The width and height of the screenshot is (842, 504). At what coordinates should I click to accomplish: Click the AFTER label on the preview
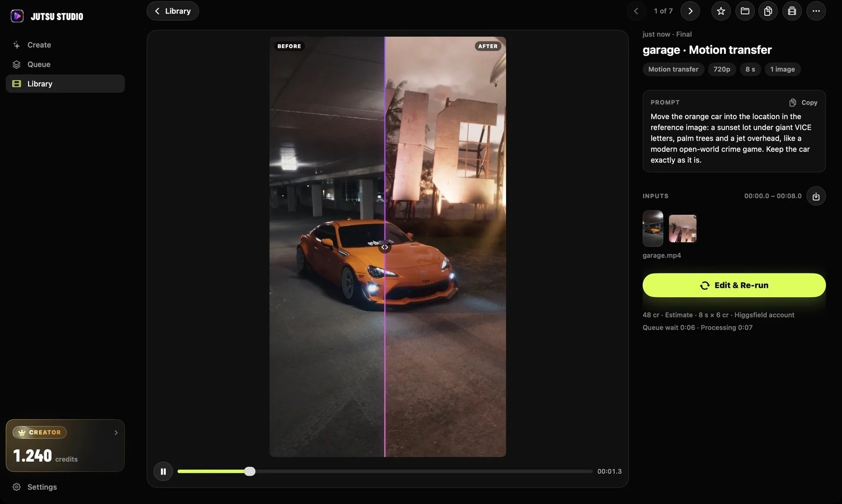pyautogui.click(x=488, y=46)
